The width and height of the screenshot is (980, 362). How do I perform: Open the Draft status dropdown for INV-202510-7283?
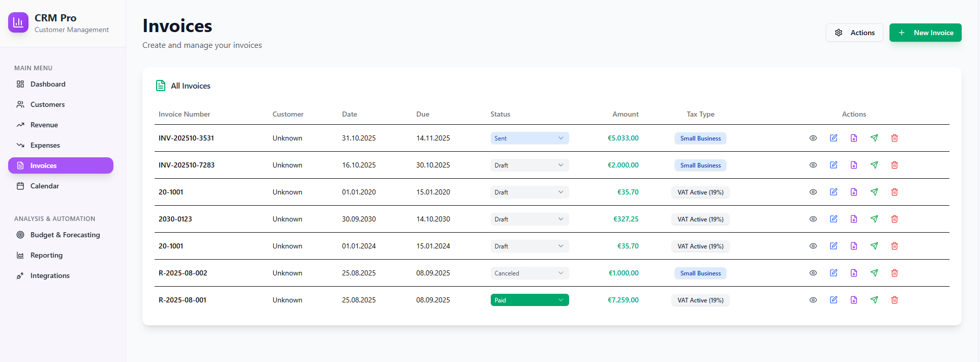coord(529,165)
